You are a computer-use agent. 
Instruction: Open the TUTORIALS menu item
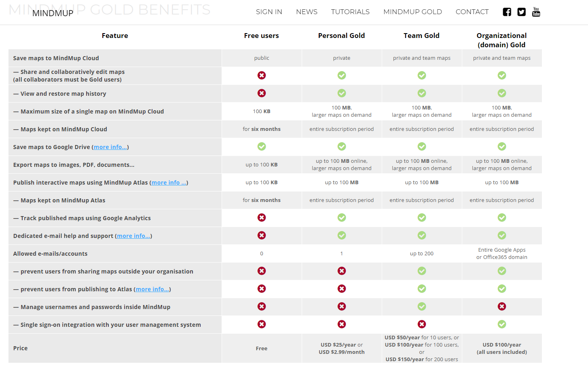(350, 12)
